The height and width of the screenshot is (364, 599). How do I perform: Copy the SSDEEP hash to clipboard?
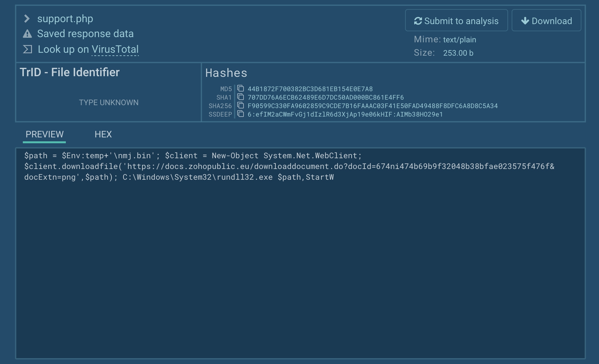pos(241,114)
